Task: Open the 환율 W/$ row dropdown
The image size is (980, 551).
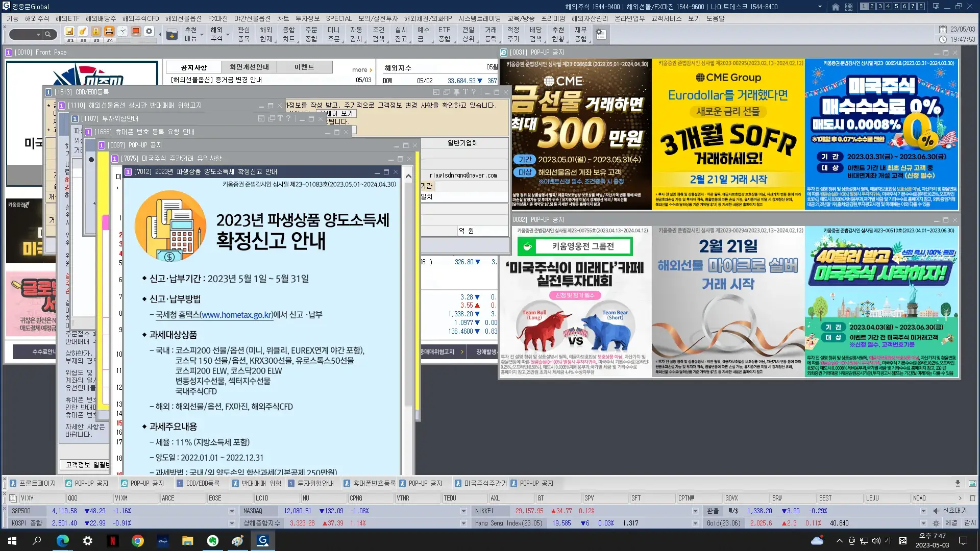Action: click(923, 511)
